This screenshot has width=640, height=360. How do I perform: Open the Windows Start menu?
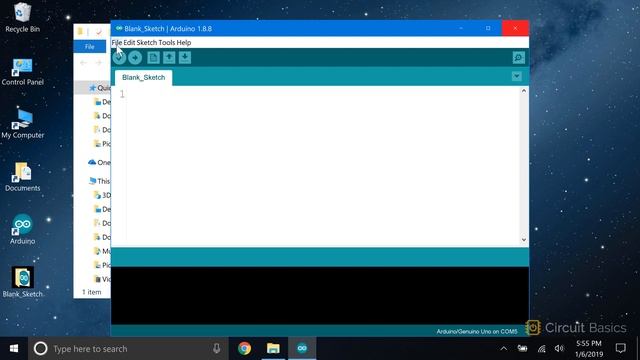click(x=14, y=349)
